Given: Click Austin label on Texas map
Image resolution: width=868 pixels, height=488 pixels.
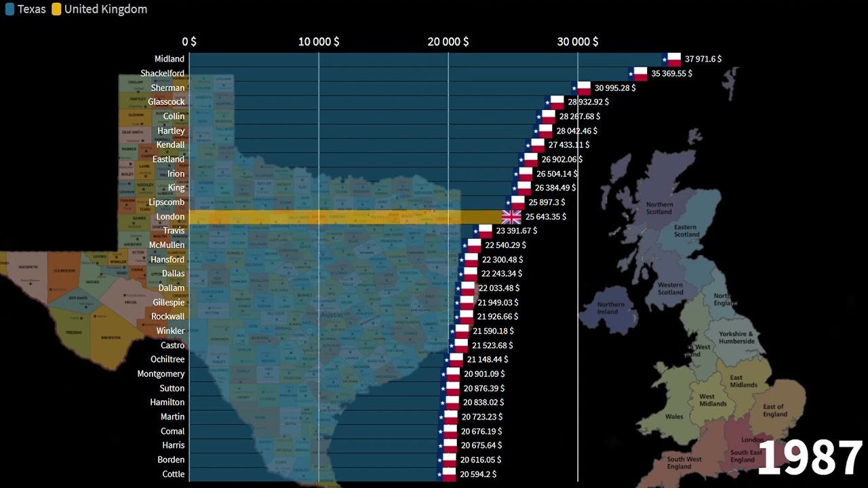Looking at the screenshot, I should [332, 315].
